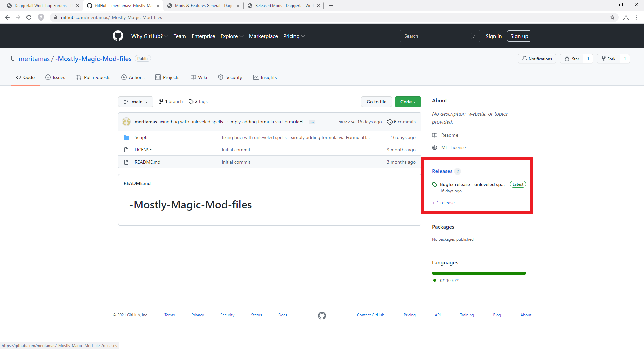Open the Wiki tab

[x=199, y=77]
